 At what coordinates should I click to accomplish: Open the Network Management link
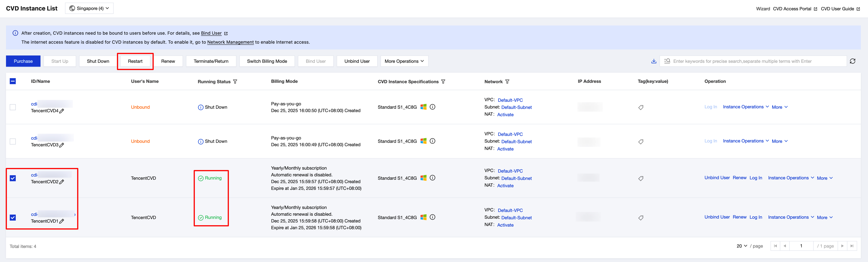click(230, 42)
